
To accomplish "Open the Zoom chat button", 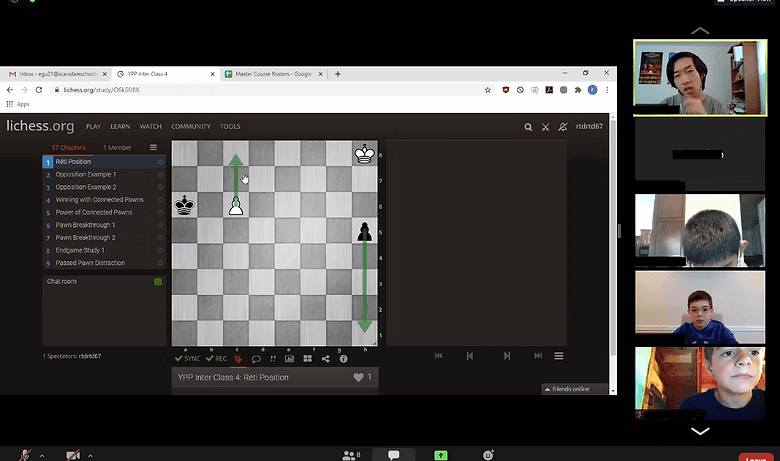I will (393, 455).
